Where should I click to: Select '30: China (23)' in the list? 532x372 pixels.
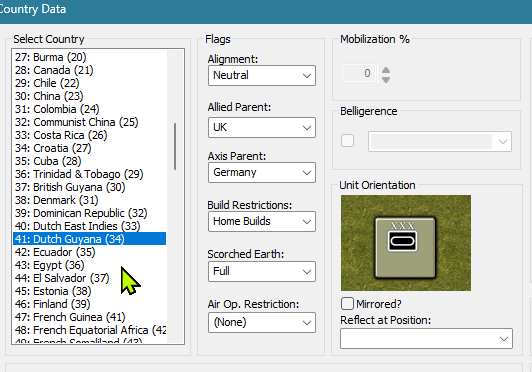pos(90,96)
